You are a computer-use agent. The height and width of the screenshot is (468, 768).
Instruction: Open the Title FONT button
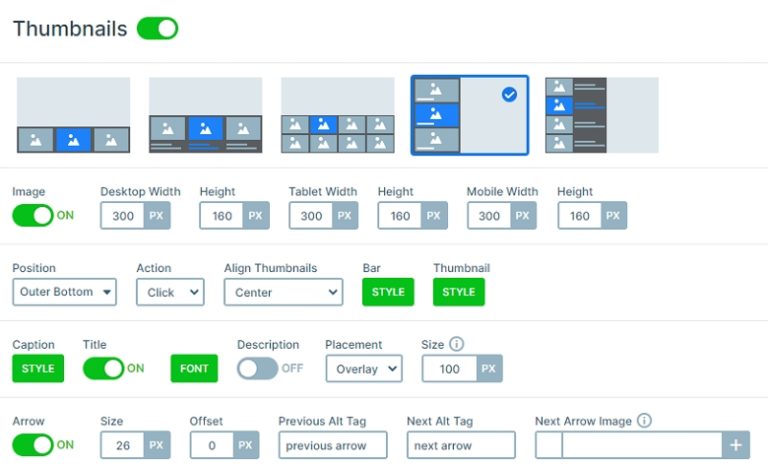pos(194,368)
